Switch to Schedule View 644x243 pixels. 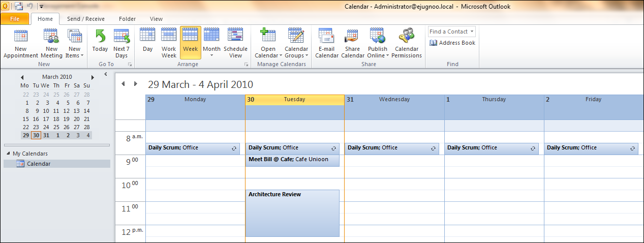(235, 43)
